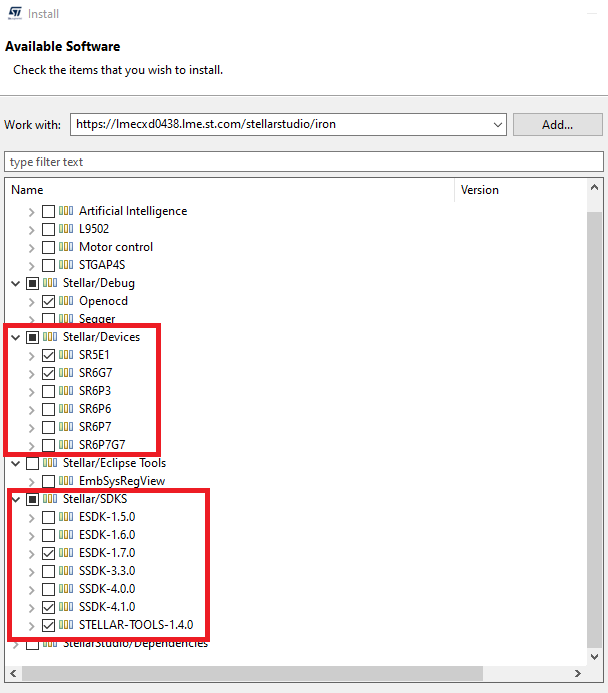Select the SR6P7 row label
Screen dimensions: 608x693
coord(95,427)
